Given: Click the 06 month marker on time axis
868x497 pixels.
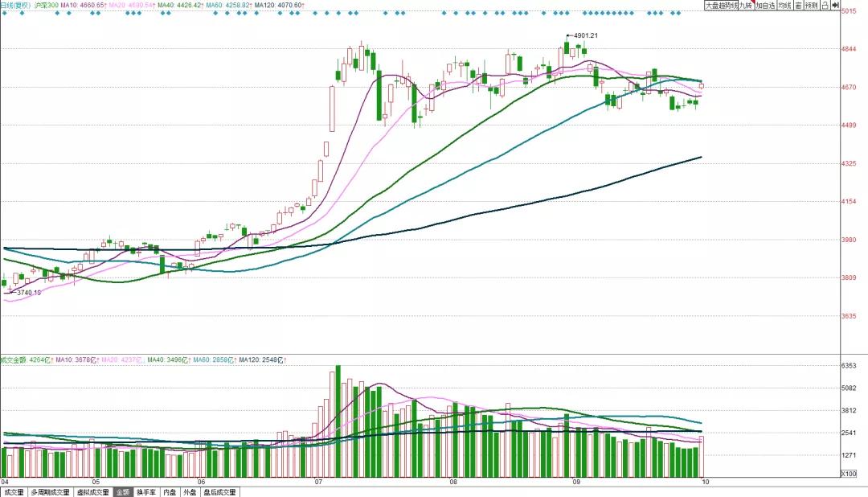Looking at the screenshot, I should click(201, 482).
